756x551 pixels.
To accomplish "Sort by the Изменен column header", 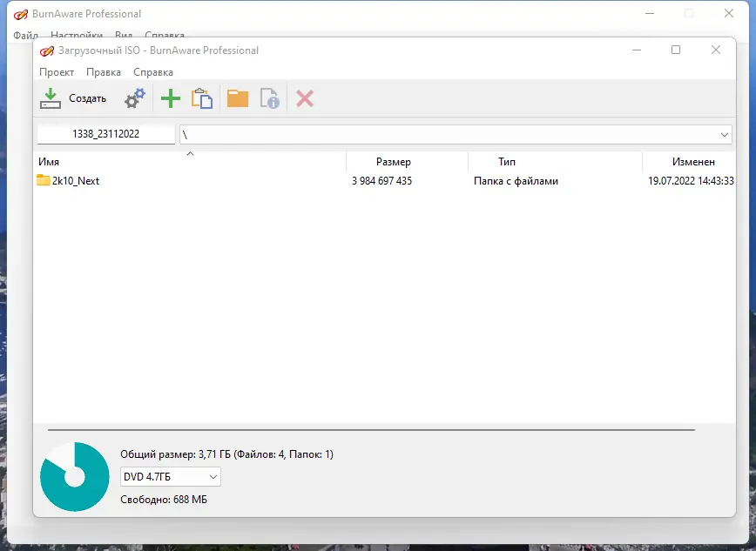I will [689, 162].
